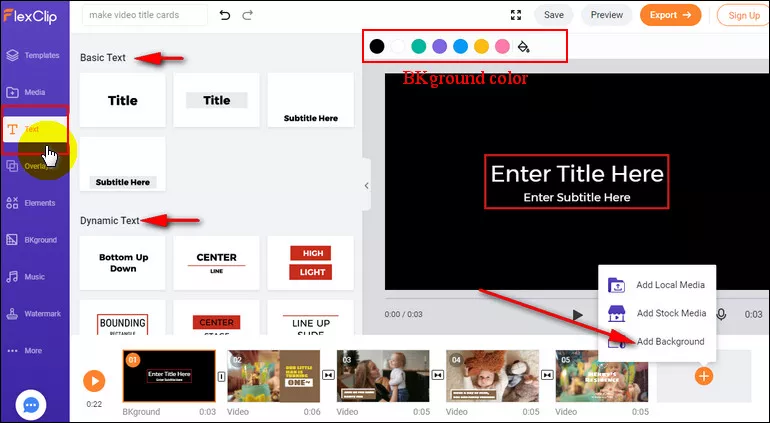Click the Save button
The height and width of the screenshot is (423, 770).
[553, 15]
